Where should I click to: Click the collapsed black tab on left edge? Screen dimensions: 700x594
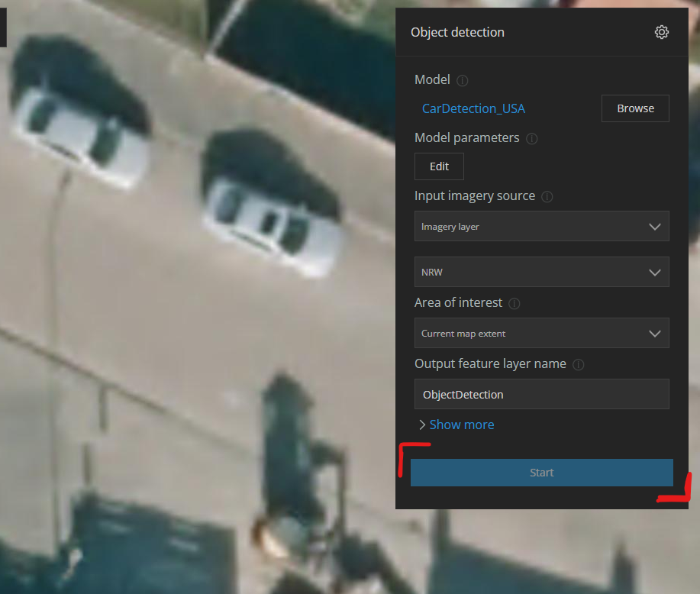(3, 27)
